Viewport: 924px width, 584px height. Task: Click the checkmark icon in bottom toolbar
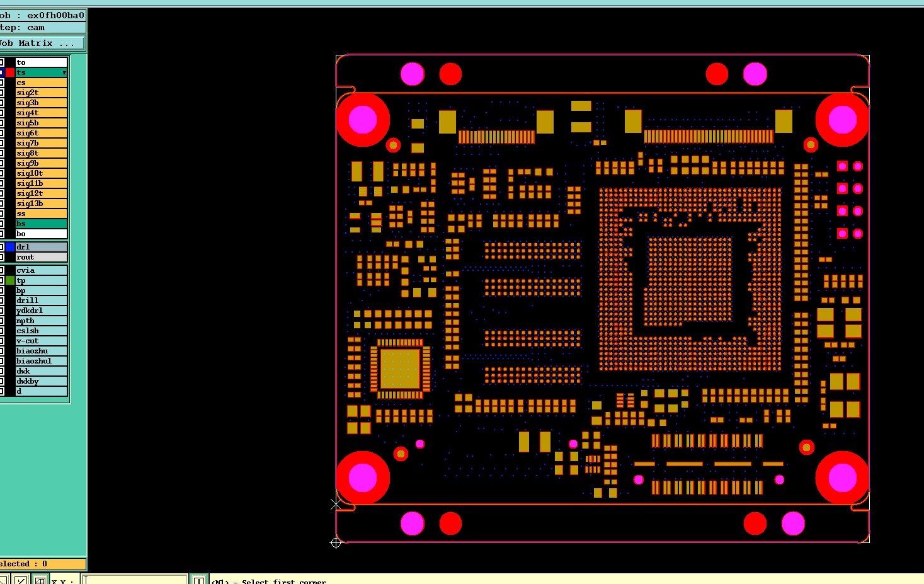click(21, 580)
